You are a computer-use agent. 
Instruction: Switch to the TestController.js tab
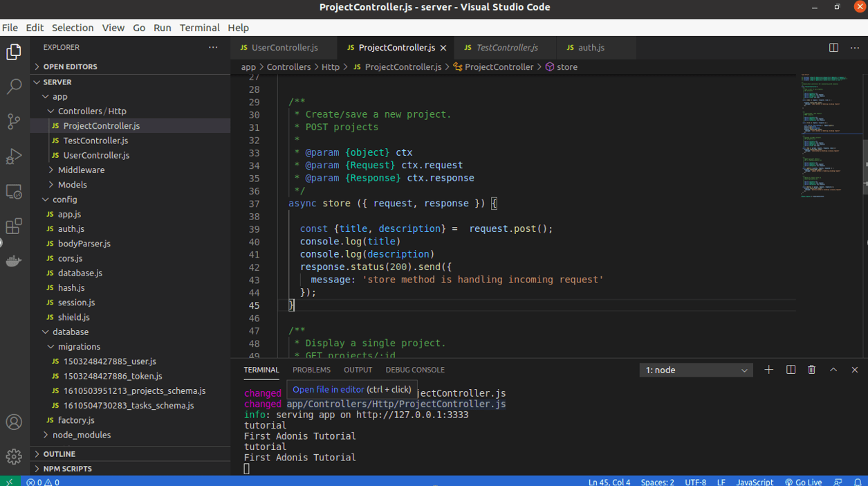506,48
